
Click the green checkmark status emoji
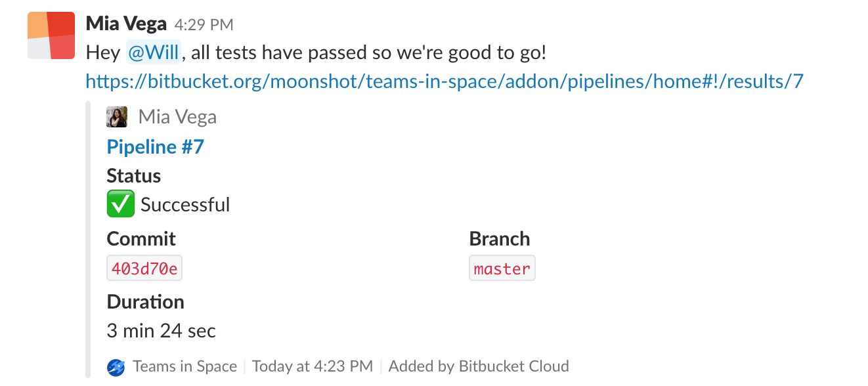pyautogui.click(x=120, y=204)
